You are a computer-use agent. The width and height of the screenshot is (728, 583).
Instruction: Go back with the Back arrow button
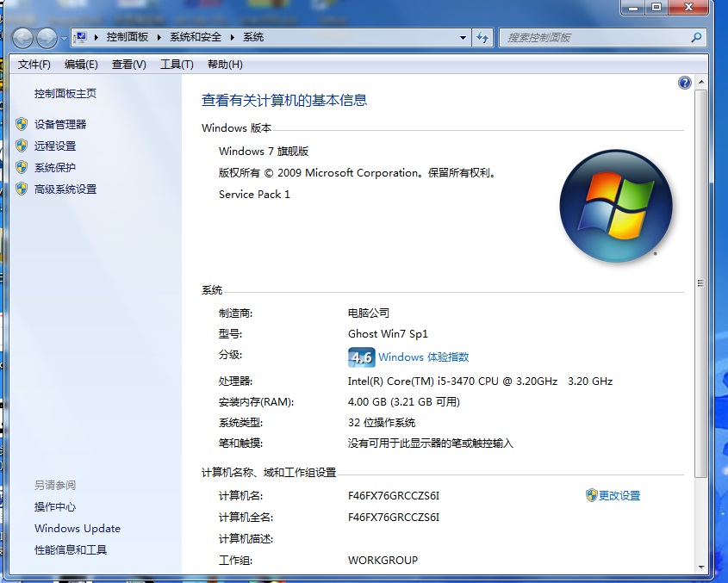(22, 38)
